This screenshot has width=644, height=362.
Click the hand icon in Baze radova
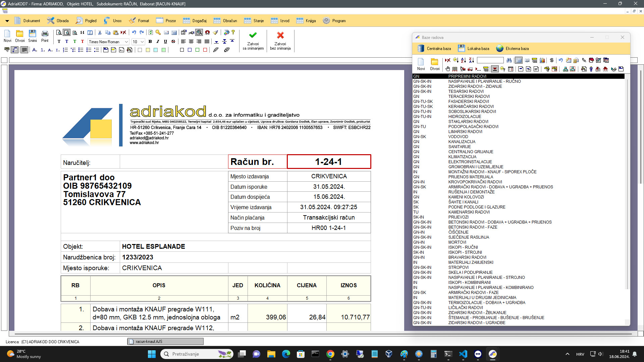[448, 69]
